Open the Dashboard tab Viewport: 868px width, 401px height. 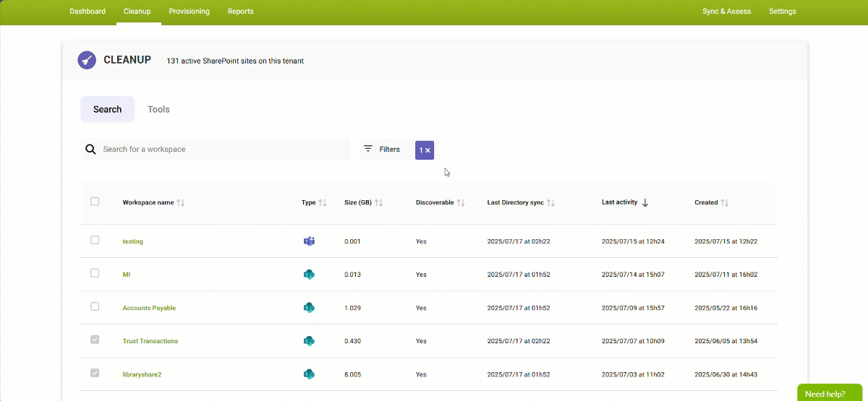pos(88,12)
